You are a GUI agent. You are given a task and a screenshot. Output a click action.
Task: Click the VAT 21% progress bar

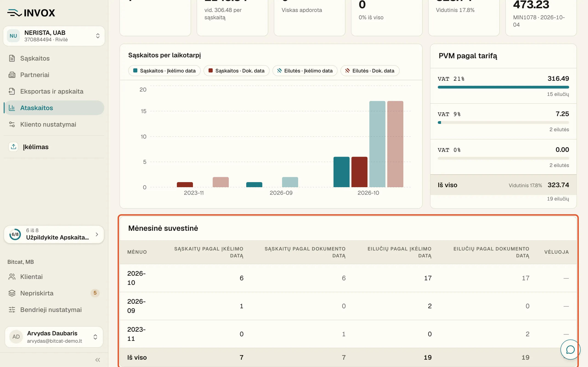click(x=503, y=87)
